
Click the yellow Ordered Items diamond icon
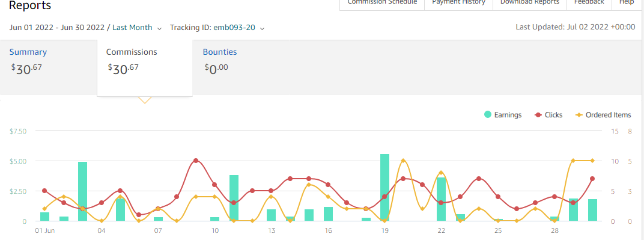click(x=579, y=115)
